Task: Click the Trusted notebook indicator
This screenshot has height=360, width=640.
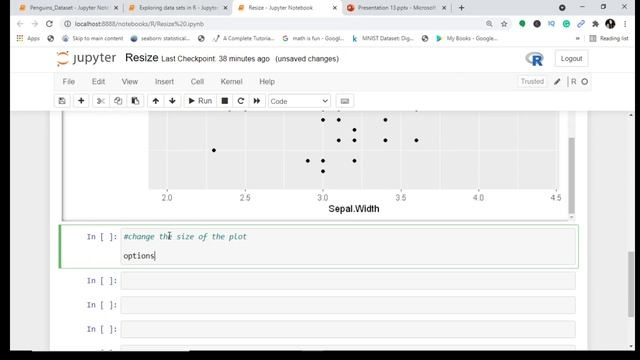Action: coord(532,82)
